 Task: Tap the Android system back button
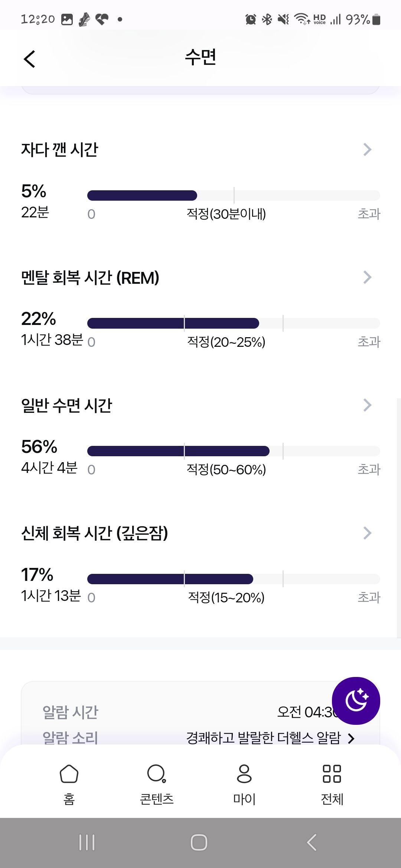[312, 842]
